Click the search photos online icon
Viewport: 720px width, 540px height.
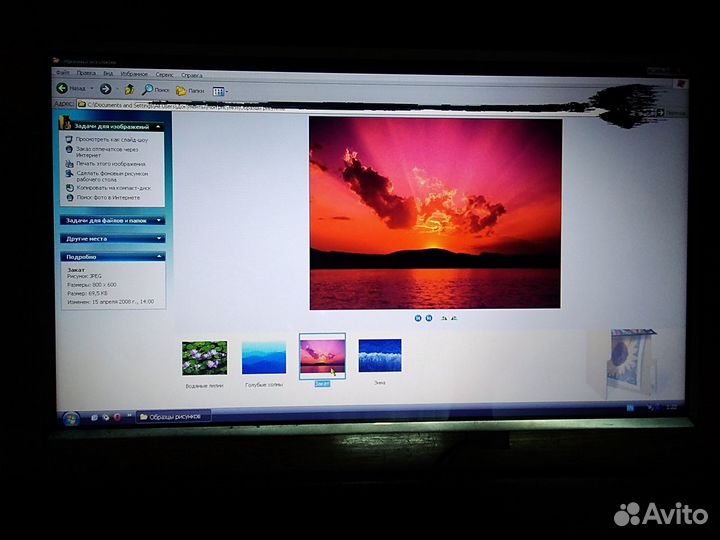tap(70, 197)
